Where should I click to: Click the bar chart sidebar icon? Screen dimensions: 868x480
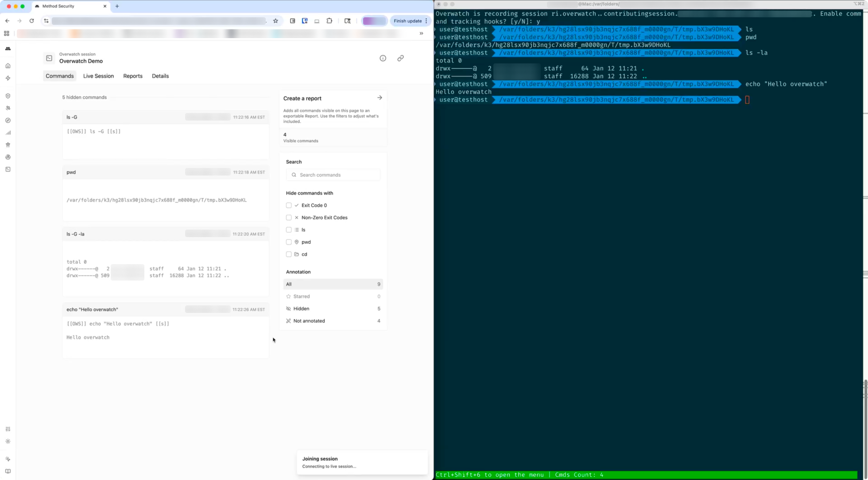(x=8, y=133)
